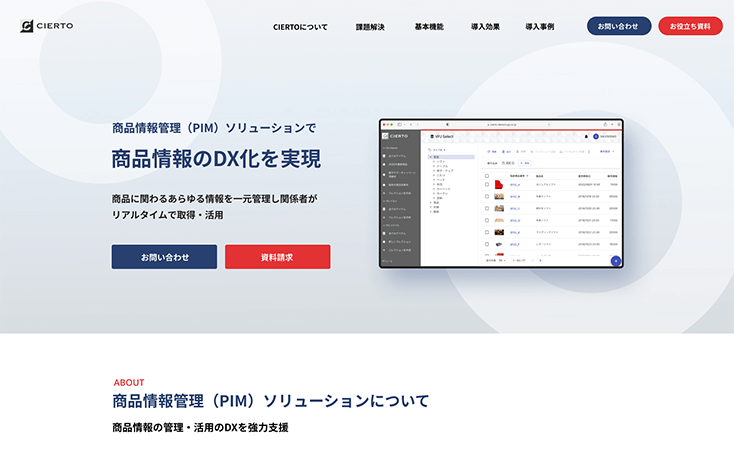Click the user avatar icon in the app screenshot
This screenshot has height=454, width=734.
(x=595, y=136)
